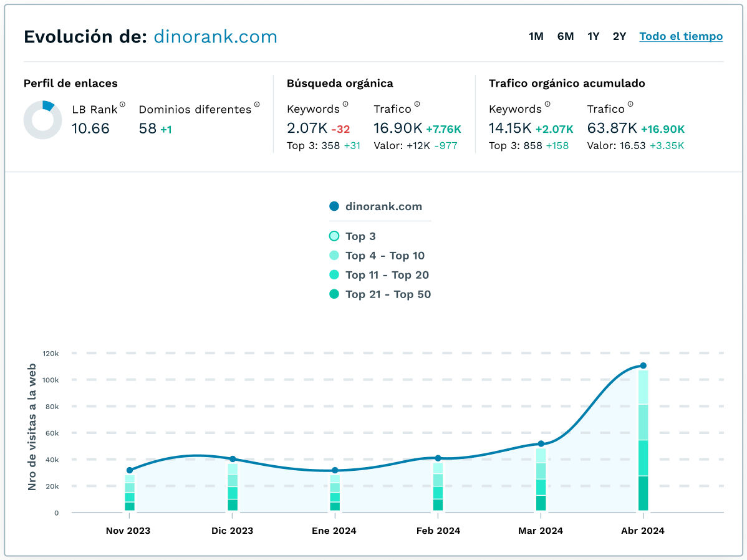Click info icon next to Búsqueda orgánica Trafico
Screen dimensions: 747x560
click(x=417, y=105)
